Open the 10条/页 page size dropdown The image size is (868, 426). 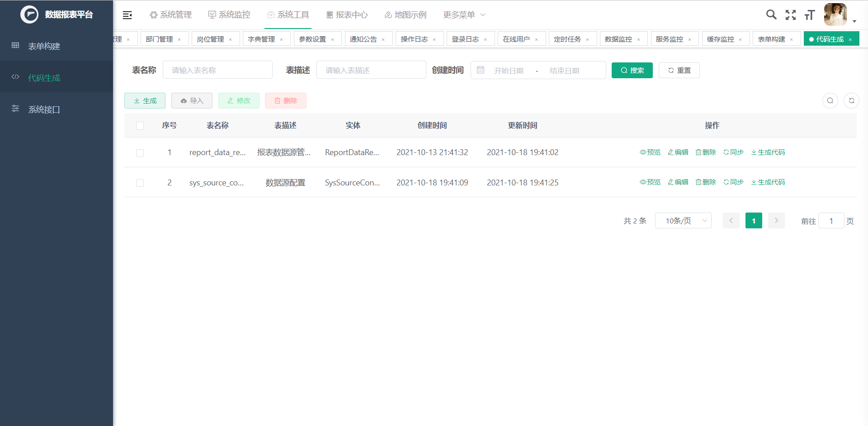pos(683,221)
